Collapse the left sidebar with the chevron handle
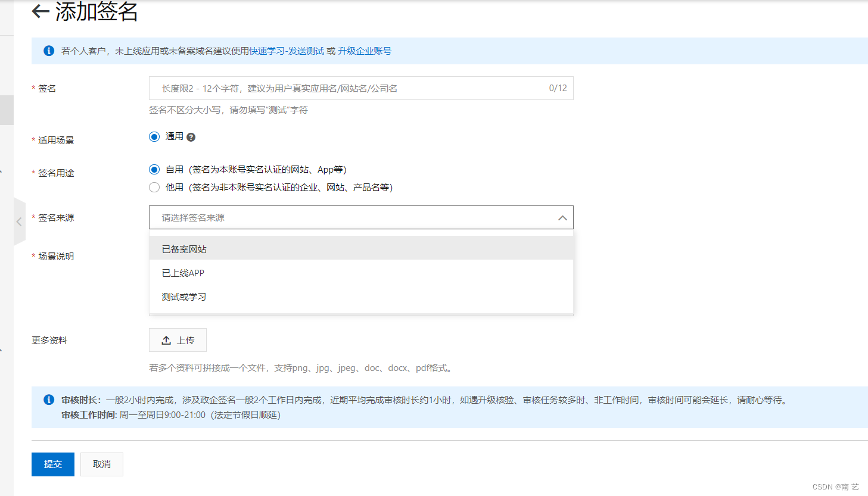868x496 pixels. pos(19,222)
